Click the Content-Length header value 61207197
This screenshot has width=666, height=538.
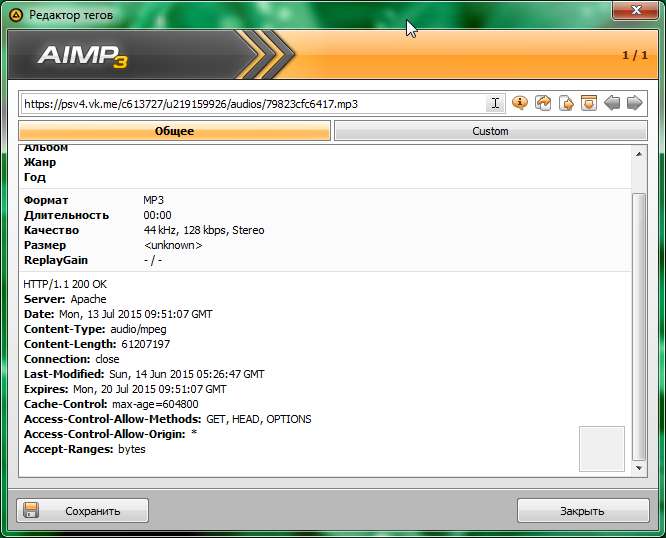pos(147,344)
